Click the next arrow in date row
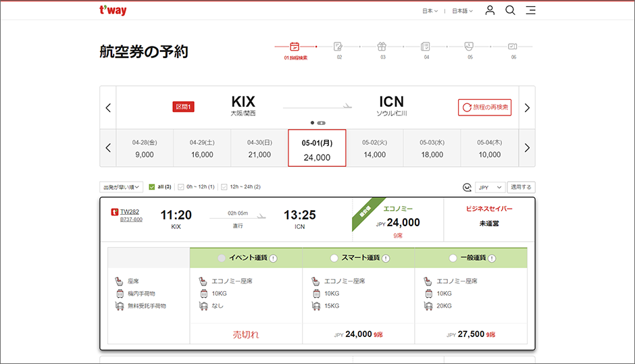Viewport: 635px width, 364px height. point(527,148)
